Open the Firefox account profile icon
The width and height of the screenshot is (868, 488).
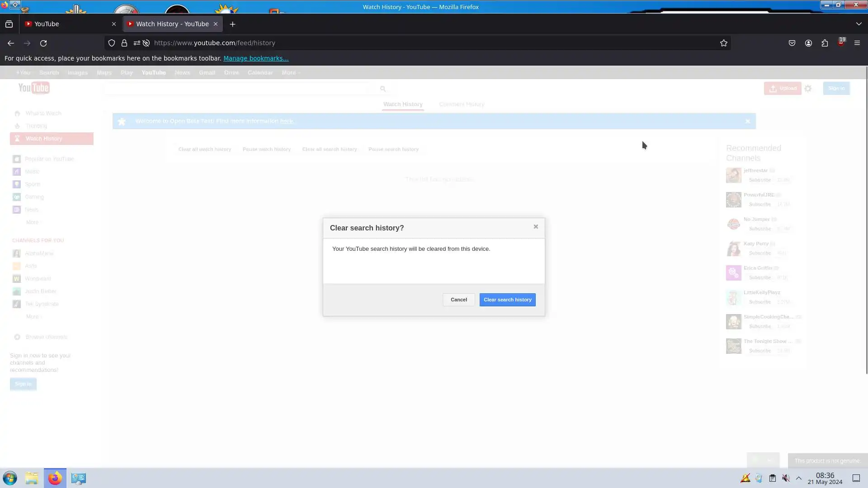click(808, 43)
